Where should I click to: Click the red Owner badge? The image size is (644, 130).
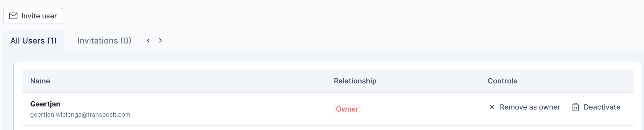coord(347,109)
